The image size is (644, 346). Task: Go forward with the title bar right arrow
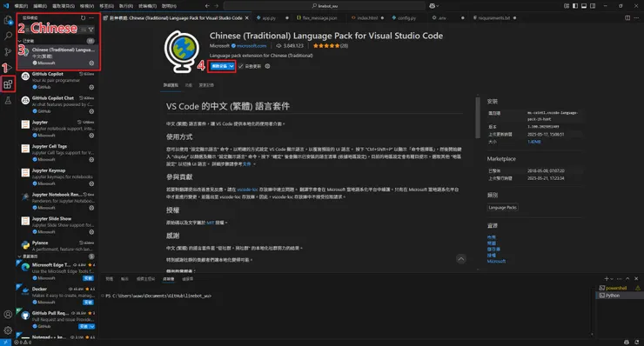[217, 6]
